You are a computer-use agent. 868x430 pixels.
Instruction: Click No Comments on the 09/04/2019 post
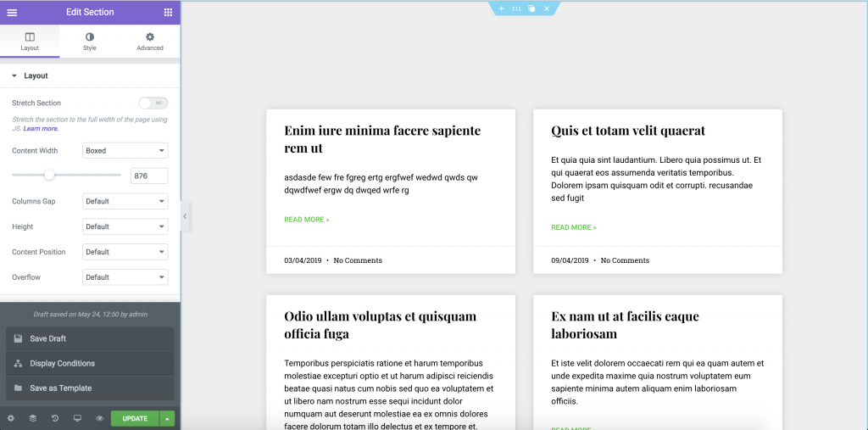click(625, 260)
